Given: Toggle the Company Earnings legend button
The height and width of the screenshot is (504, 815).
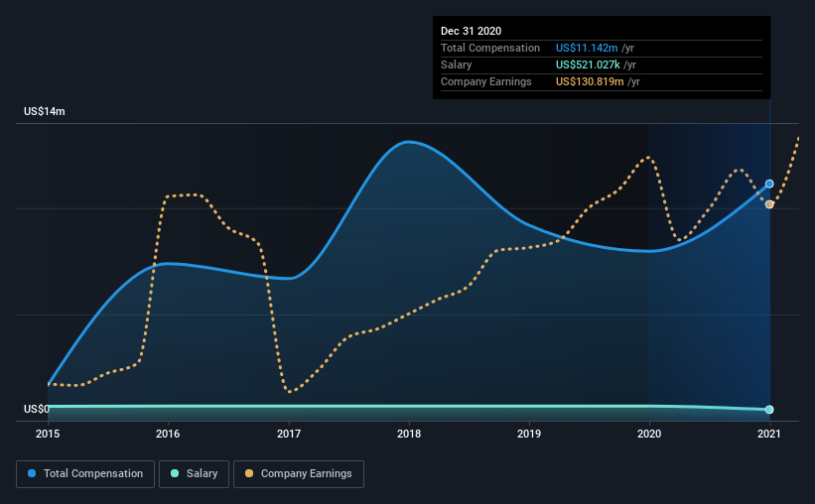Looking at the screenshot, I should coord(299,474).
